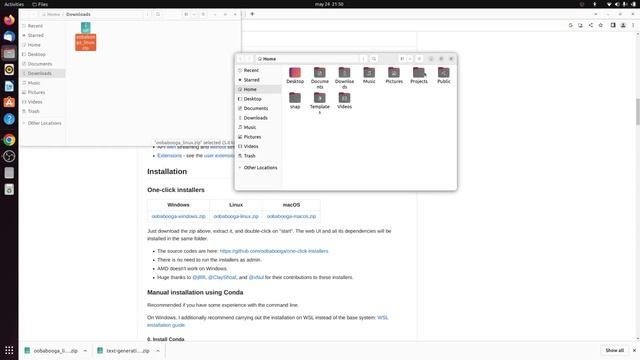Open the one-click-installers GitHub link
Image resolution: width=640 pixels, height=360 pixels.
(x=274, y=251)
